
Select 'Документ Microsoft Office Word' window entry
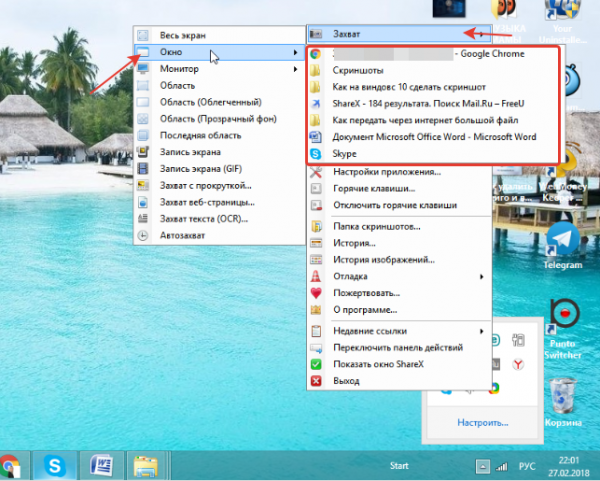[x=433, y=137]
